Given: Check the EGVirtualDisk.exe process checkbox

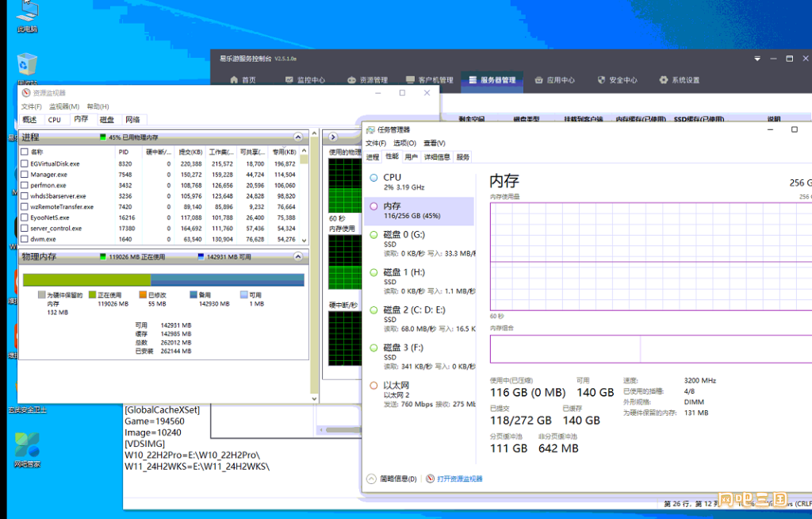Looking at the screenshot, I should coord(25,163).
